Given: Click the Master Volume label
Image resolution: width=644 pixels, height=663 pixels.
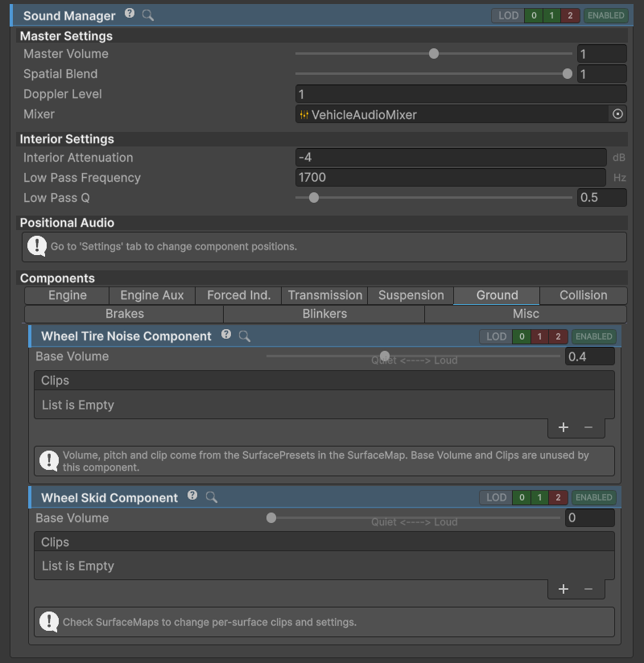Looking at the screenshot, I should [66, 54].
